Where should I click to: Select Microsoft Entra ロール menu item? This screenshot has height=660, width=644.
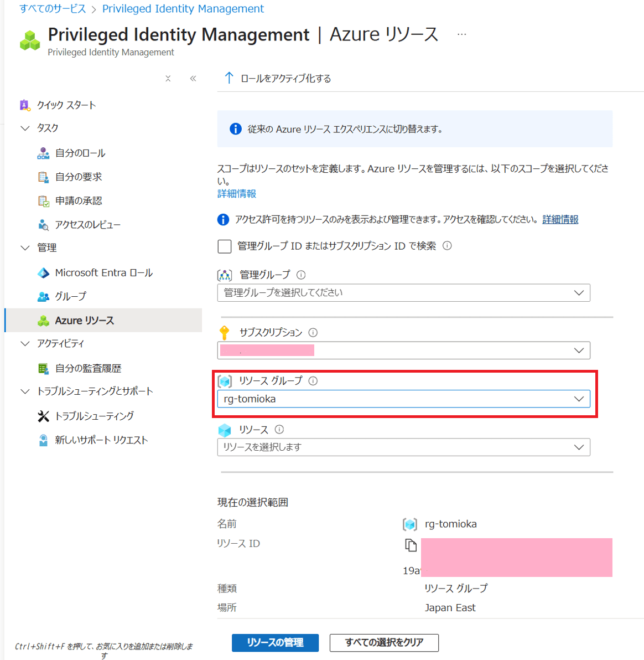click(x=103, y=273)
